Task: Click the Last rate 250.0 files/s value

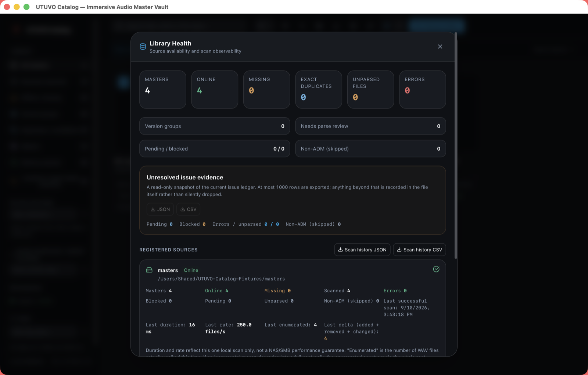Action: click(228, 328)
